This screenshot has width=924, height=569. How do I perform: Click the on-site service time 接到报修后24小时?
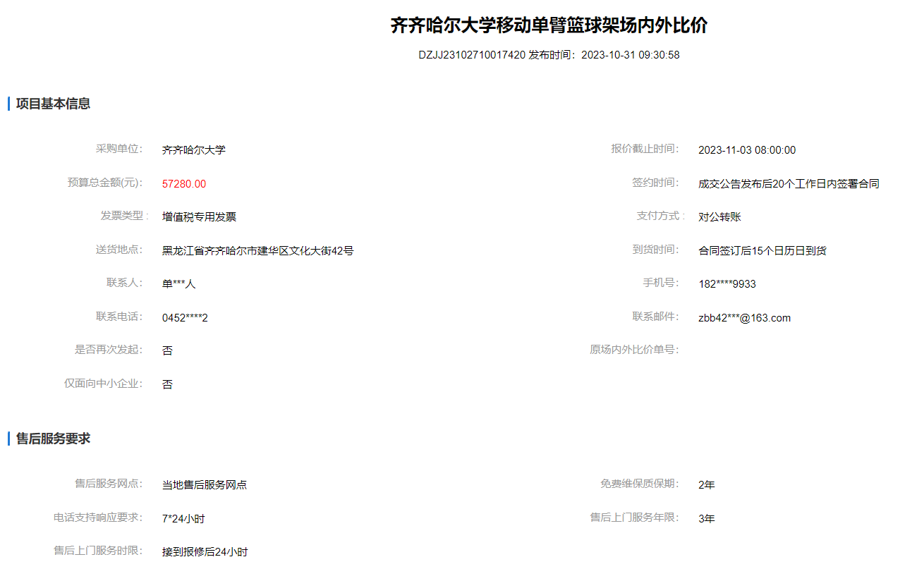coord(205,552)
